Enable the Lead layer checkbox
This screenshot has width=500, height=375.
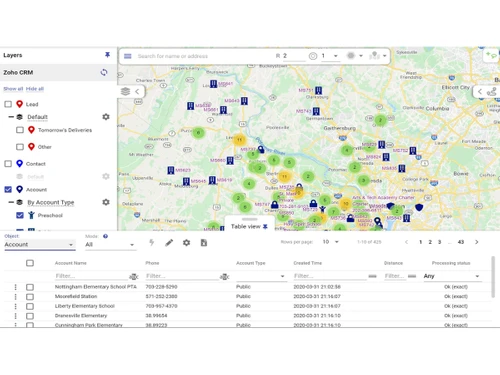8,104
